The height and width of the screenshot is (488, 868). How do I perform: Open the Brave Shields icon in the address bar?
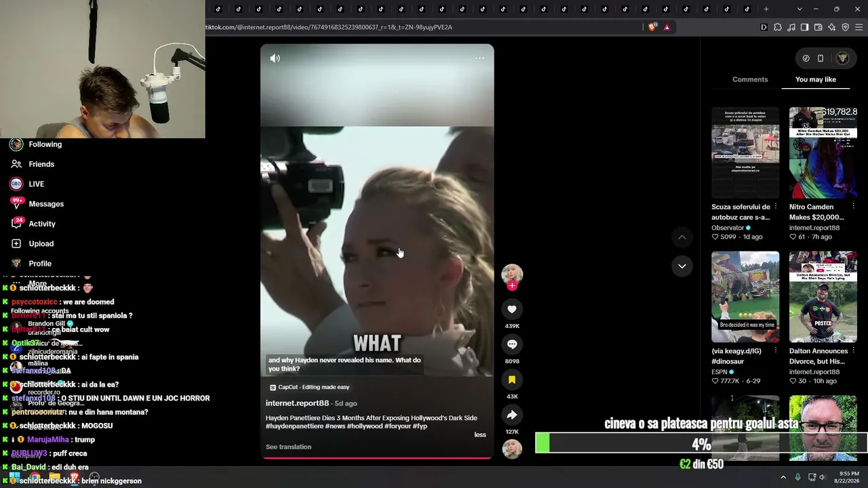point(652,27)
